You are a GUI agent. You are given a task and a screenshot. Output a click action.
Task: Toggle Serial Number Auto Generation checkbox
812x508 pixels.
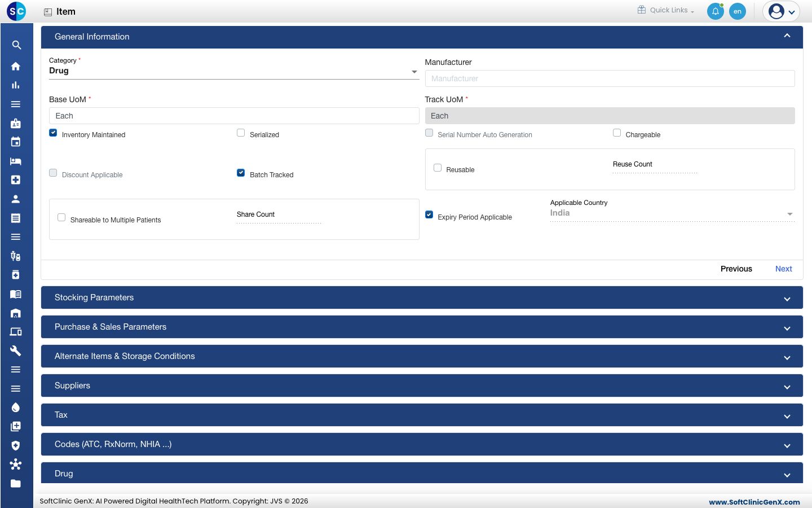429,133
